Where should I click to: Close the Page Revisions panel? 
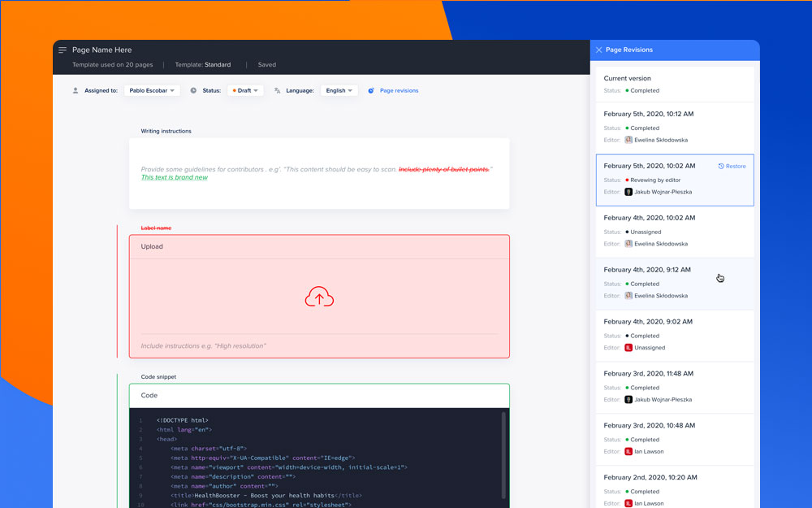[599, 50]
